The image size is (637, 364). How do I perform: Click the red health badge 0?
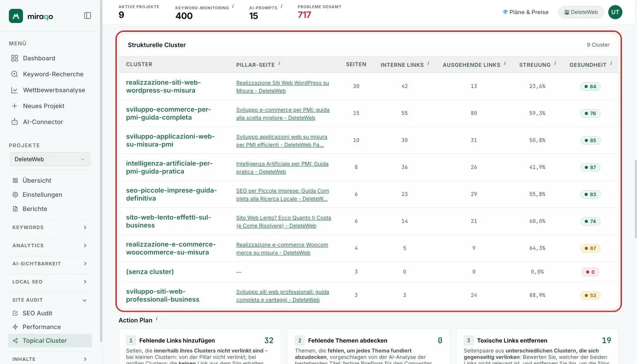[x=590, y=272]
